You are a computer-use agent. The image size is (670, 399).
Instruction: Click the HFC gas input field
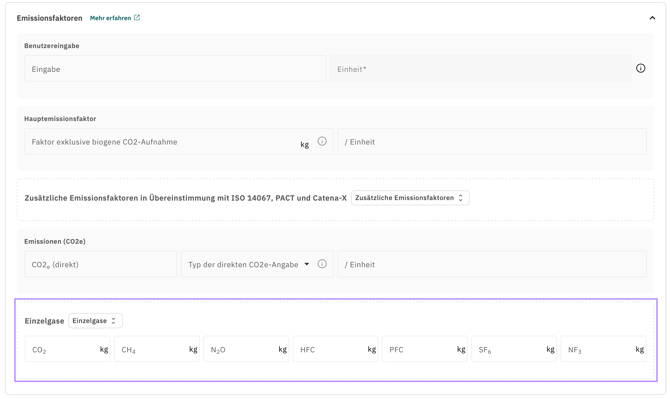pos(335,349)
